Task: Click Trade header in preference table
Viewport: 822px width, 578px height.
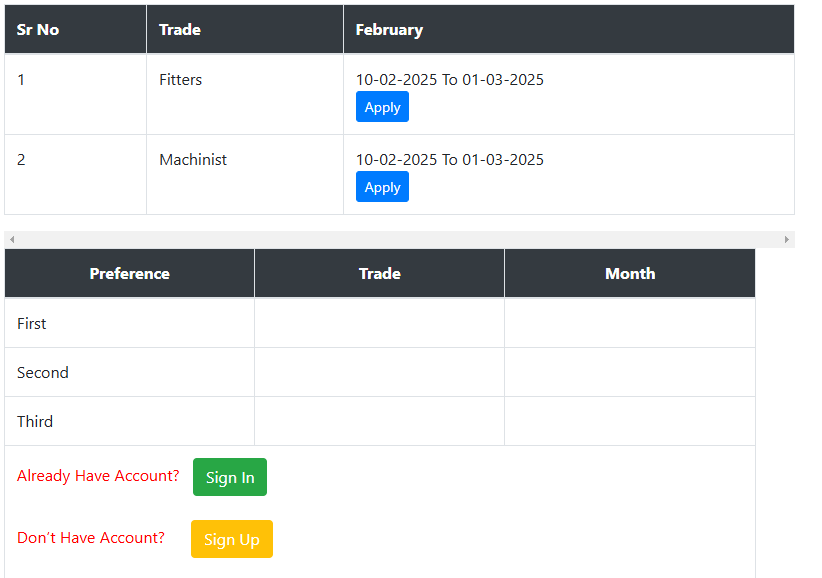Action: point(380,274)
